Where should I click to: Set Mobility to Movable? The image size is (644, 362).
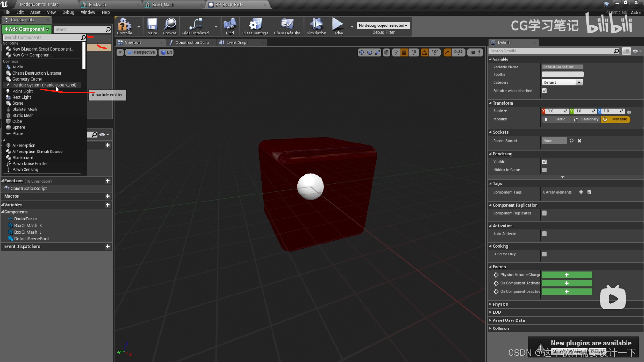click(616, 119)
